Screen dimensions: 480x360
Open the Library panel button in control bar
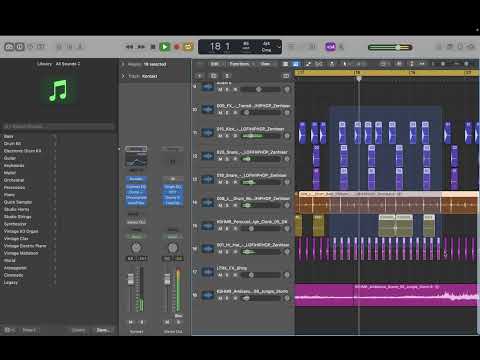(9, 47)
